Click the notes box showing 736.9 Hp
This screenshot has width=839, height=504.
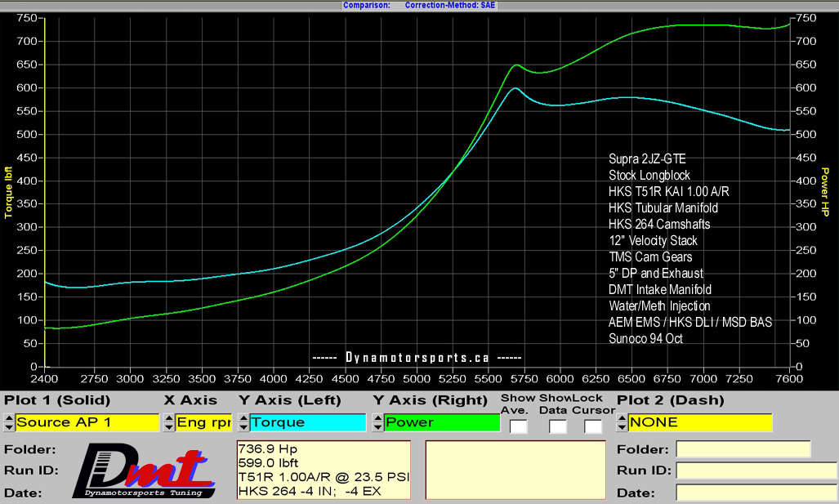coord(324,470)
